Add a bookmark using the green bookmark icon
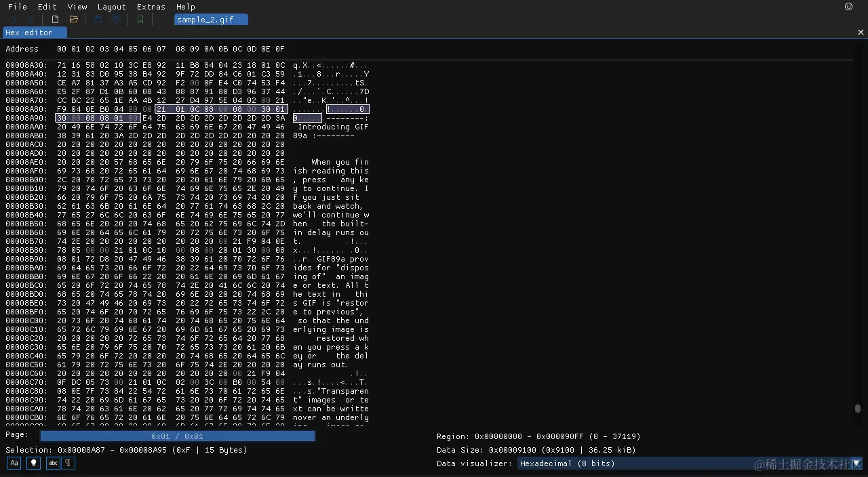Viewport: 868px width, 477px height. [x=140, y=20]
